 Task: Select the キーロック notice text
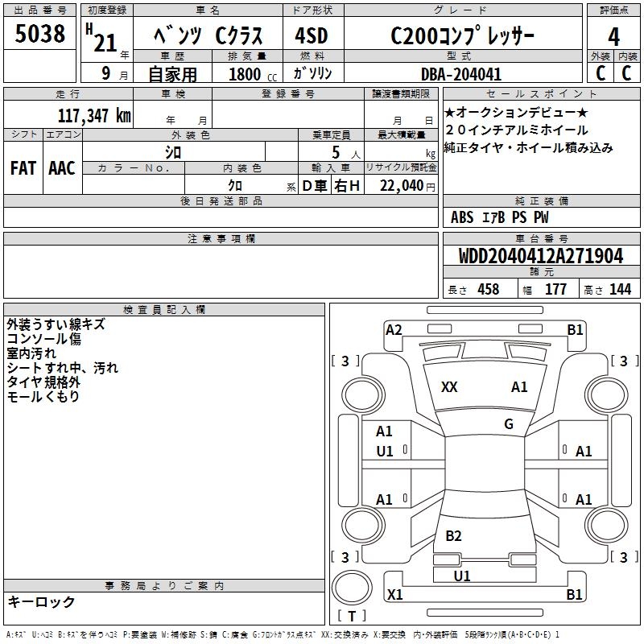41,601
